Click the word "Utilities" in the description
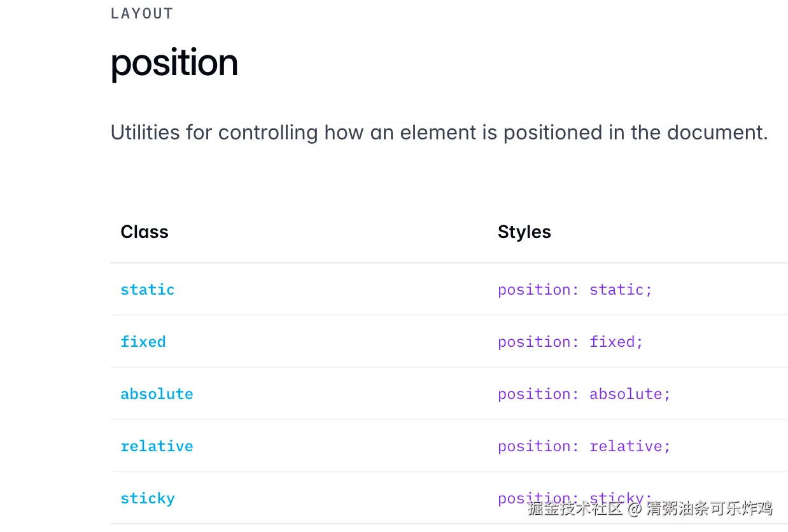This screenshot has width=788, height=532. (145, 132)
